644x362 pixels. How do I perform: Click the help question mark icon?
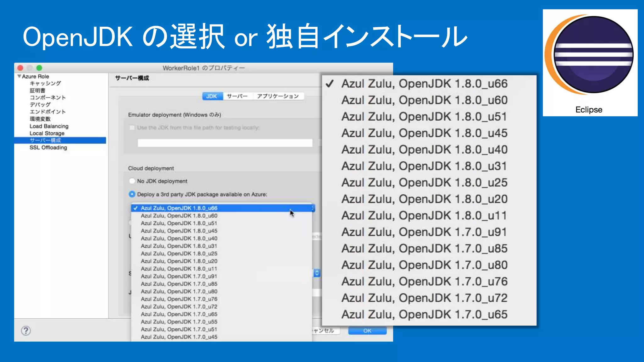(26, 331)
